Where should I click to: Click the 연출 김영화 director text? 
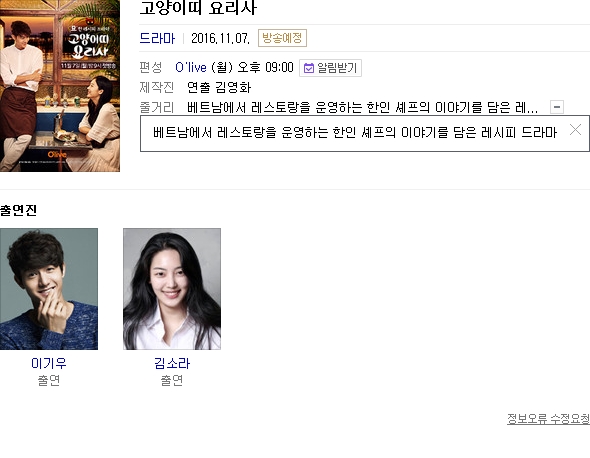pos(219,87)
